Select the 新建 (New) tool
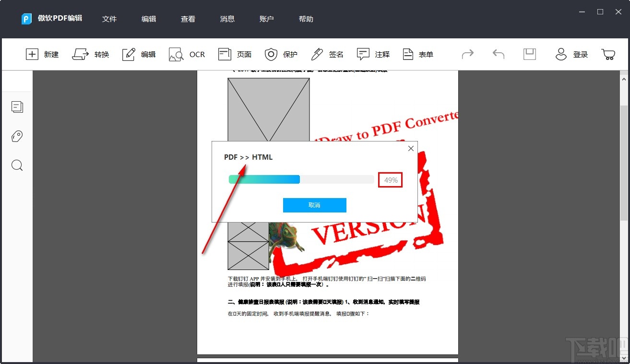Image resolution: width=630 pixels, height=364 pixels. tap(42, 54)
